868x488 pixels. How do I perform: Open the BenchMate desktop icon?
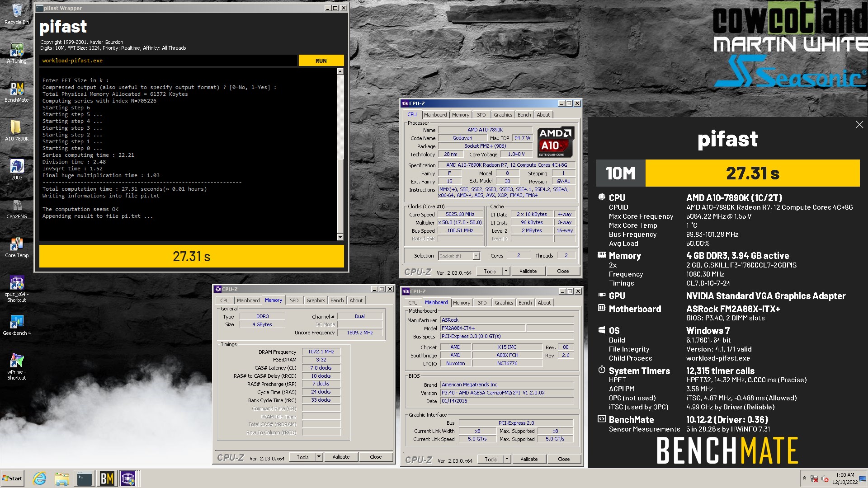(17, 92)
